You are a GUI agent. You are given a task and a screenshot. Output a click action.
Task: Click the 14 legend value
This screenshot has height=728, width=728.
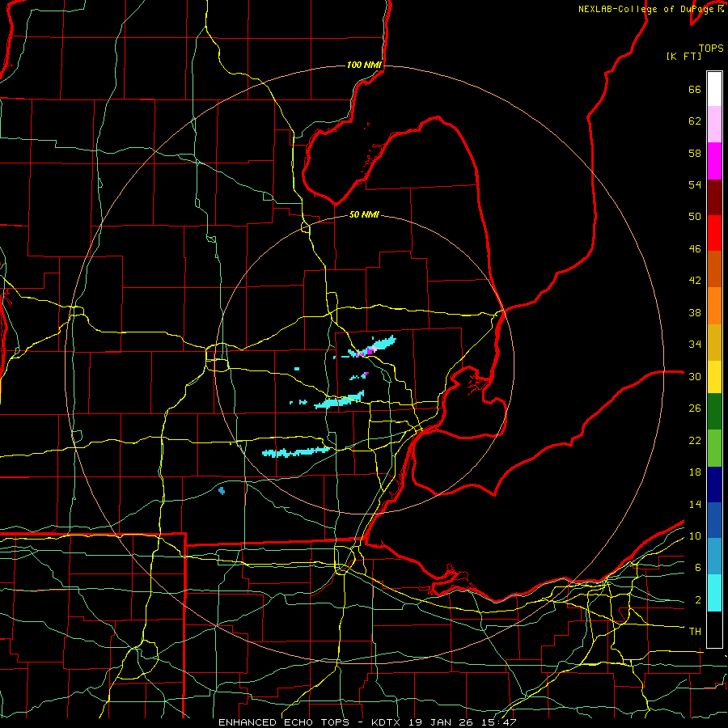tap(695, 504)
